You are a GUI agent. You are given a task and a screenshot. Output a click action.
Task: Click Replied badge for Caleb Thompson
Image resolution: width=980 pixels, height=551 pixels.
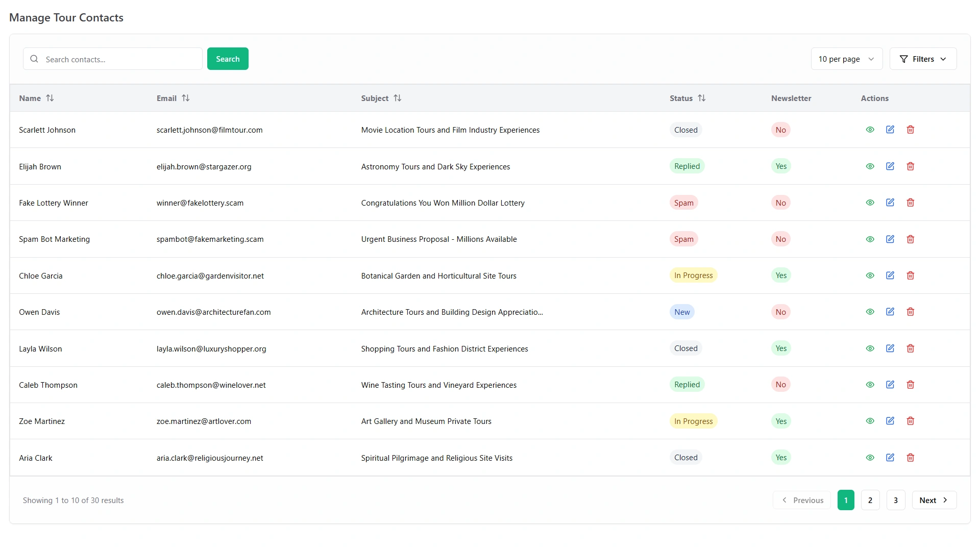click(687, 385)
